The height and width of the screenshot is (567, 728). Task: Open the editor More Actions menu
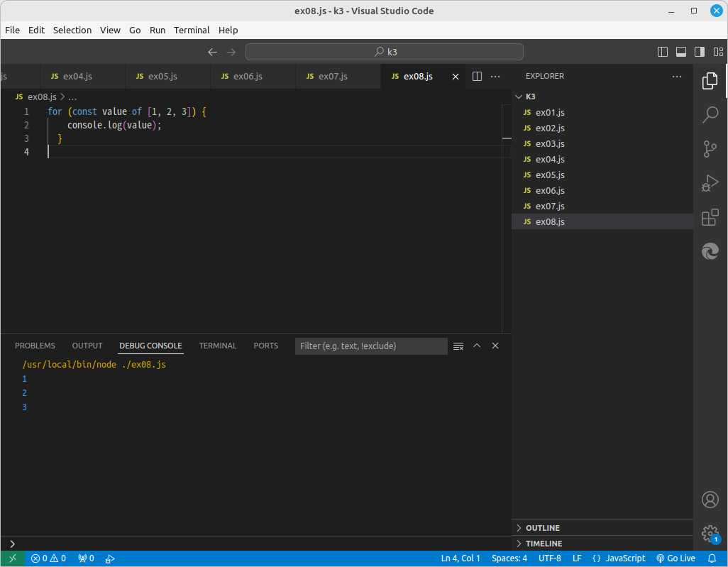(x=495, y=76)
